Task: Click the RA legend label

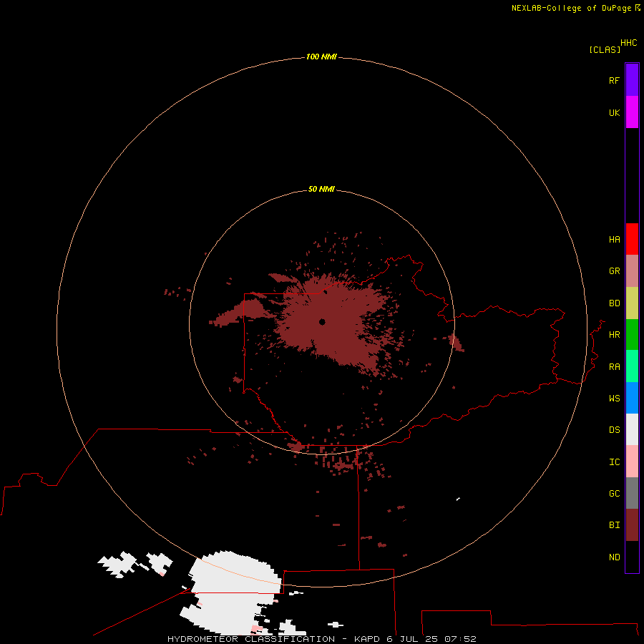Action: click(615, 366)
